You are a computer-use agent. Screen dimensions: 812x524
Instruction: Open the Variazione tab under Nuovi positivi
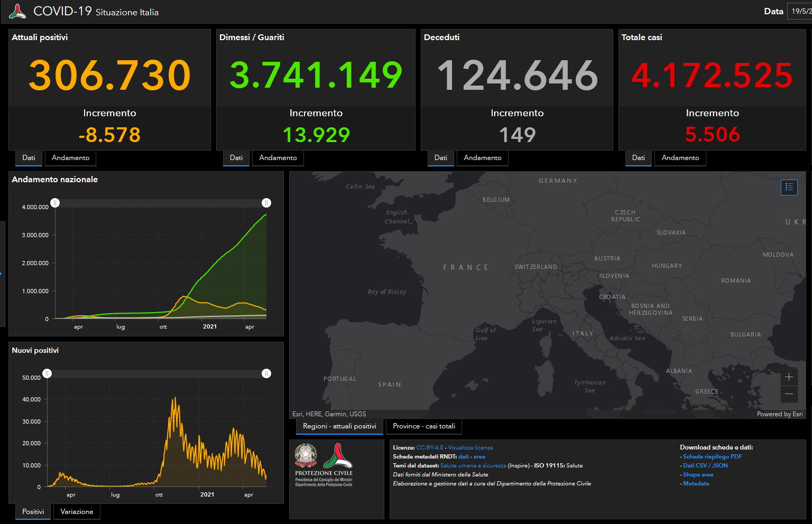(x=76, y=511)
